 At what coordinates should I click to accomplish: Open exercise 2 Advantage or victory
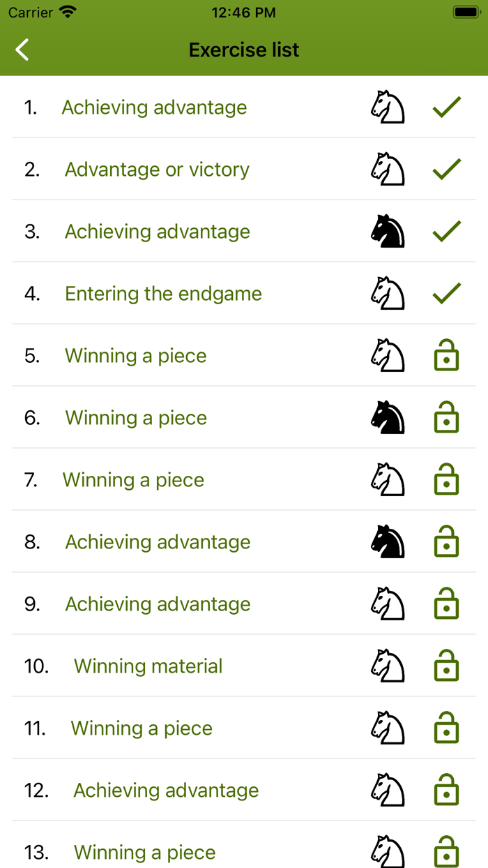[157, 170]
